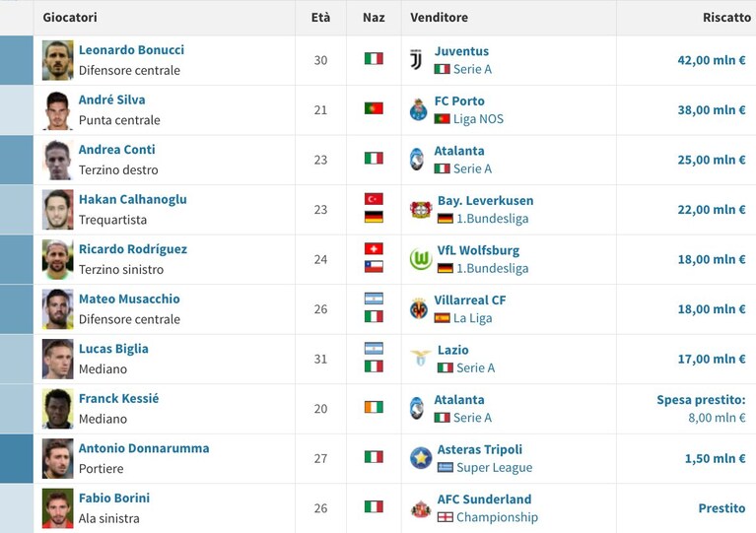Click the Turkish flag for Calhanoglu
Viewport: 756px width, 533px height.
(374, 199)
